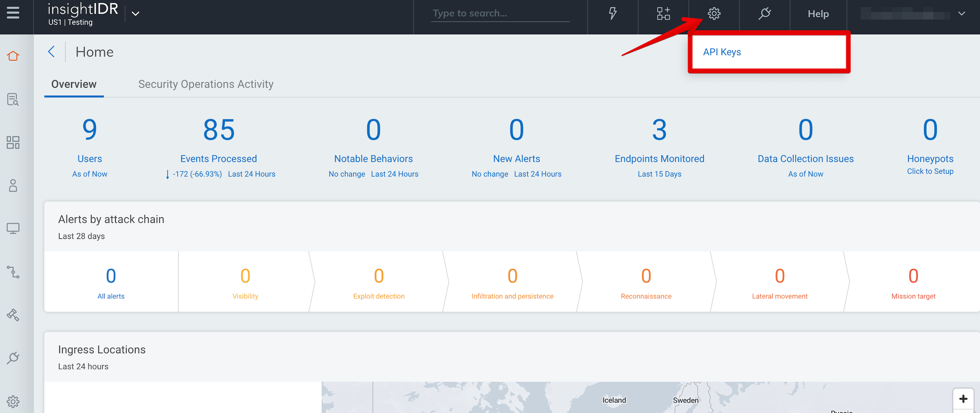Go back using the left chevron
The height and width of the screenshot is (413, 980).
52,52
